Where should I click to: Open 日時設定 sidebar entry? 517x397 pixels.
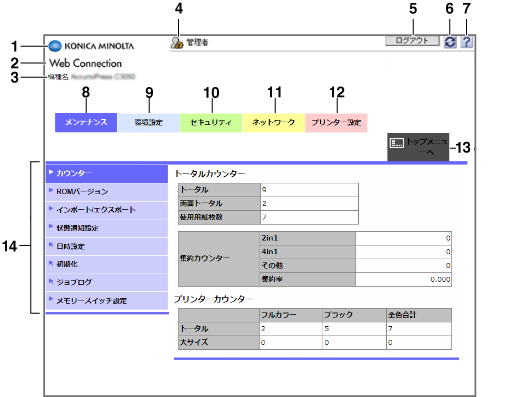coord(107,247)
